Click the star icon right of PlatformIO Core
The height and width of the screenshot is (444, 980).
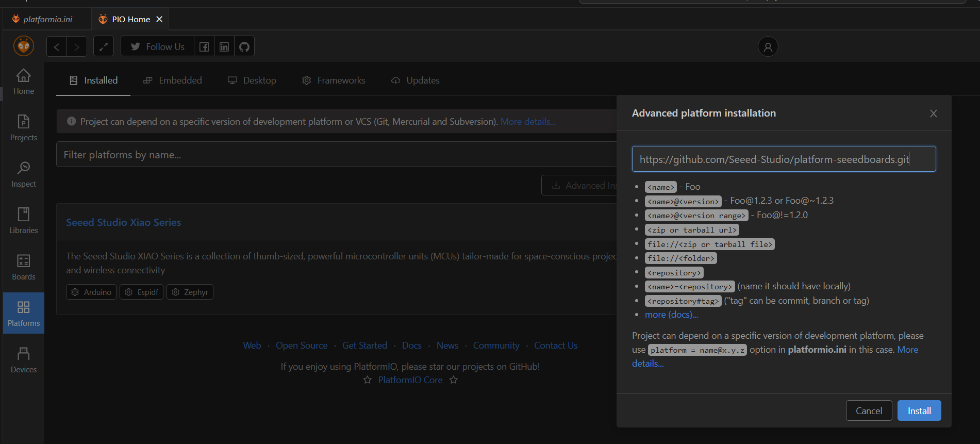[x=454, y=380]
